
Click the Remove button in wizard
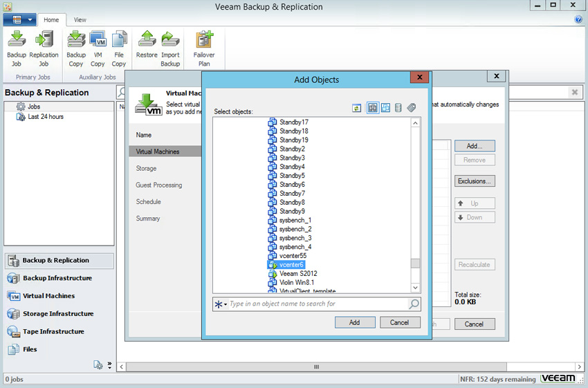click(475, 160)
